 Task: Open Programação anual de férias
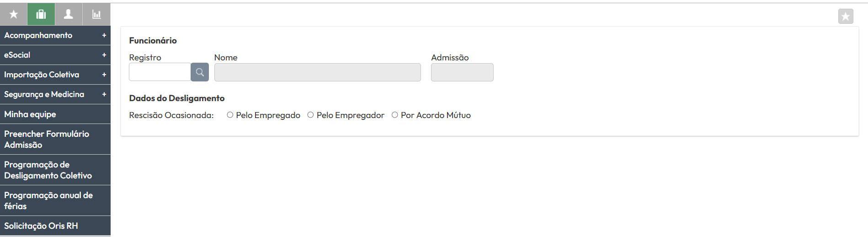55,200
